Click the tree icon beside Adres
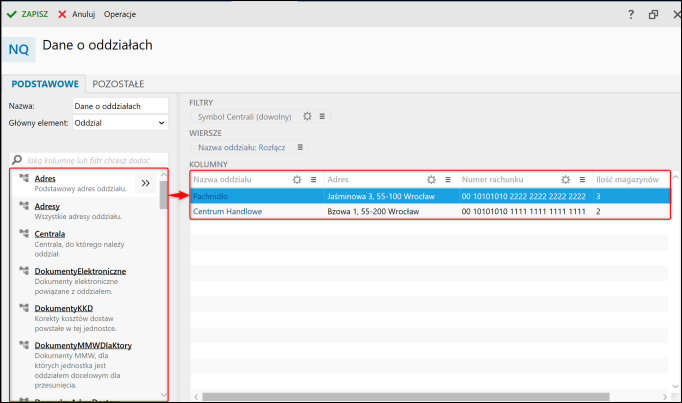This screenshot has height=403, width=682. [24, 178]
